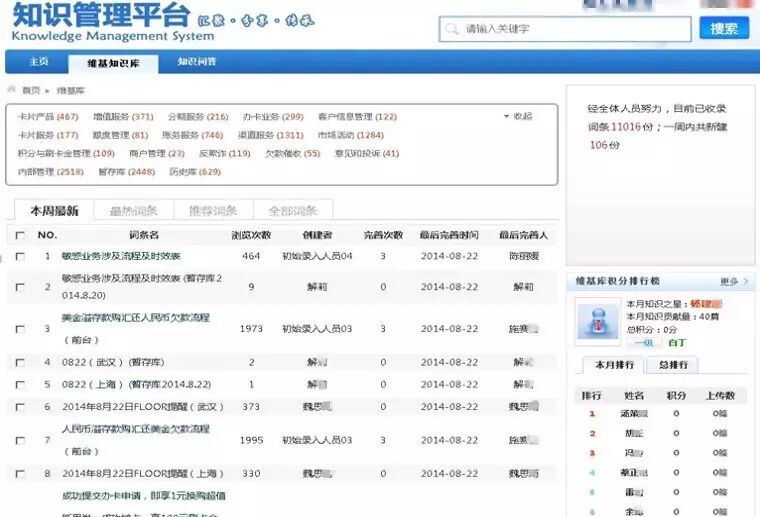Go to the 主页 navigation tab
The width and height of the screenshot is (760, 517).
click(x=38, y=62)
